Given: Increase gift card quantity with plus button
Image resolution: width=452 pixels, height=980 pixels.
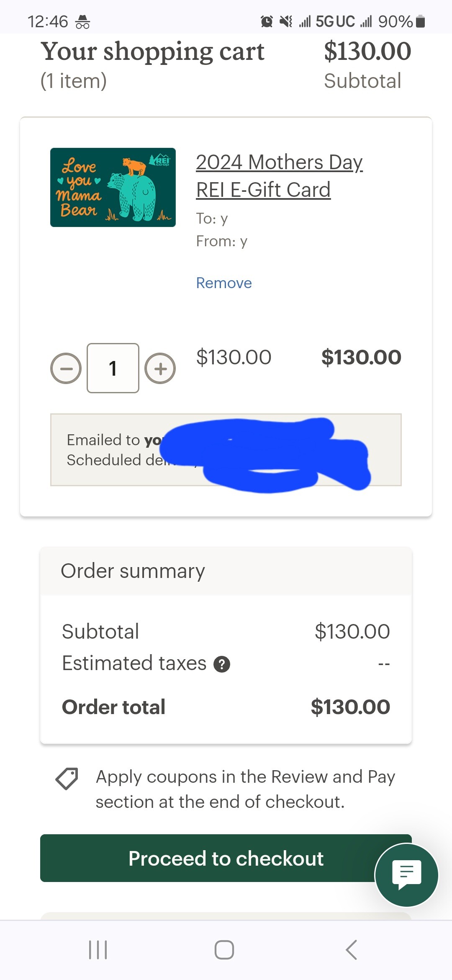Looking at the screenshot, I should click(160, 369).
